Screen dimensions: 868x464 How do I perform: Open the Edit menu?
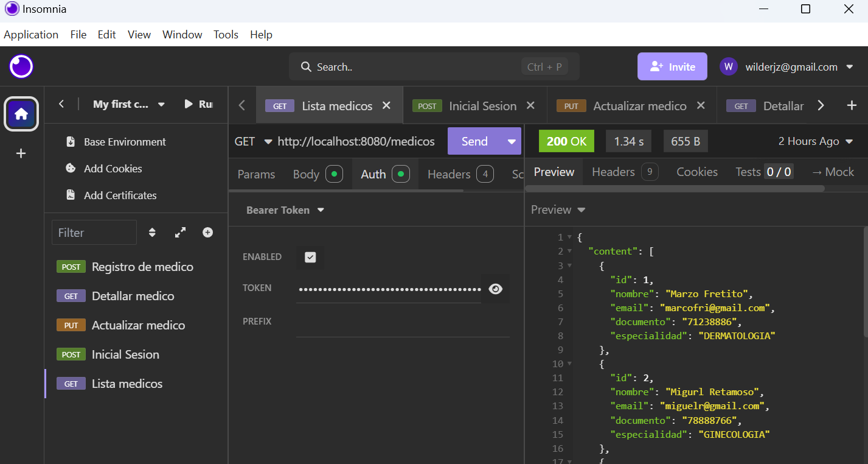pyautogui.click(x=107, y=35)
